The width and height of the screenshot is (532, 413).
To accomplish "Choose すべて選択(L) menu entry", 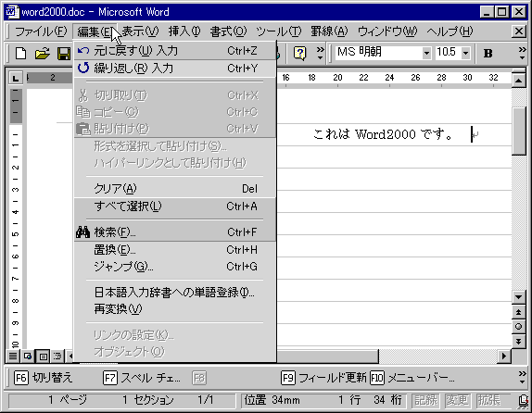I will coord(175,206).
